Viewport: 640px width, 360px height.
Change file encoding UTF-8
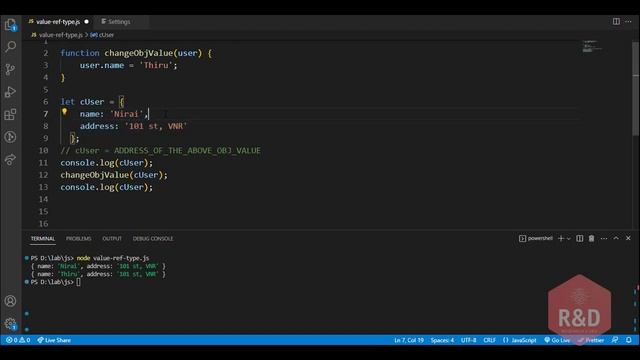pyautogui.click(x=469, y=340)
